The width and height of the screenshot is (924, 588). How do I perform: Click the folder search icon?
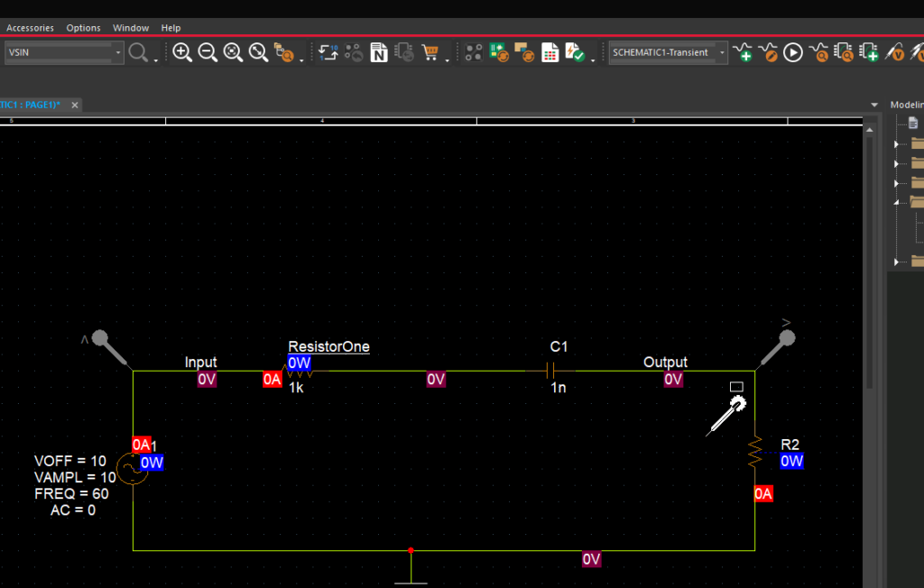tap(284, 52)
